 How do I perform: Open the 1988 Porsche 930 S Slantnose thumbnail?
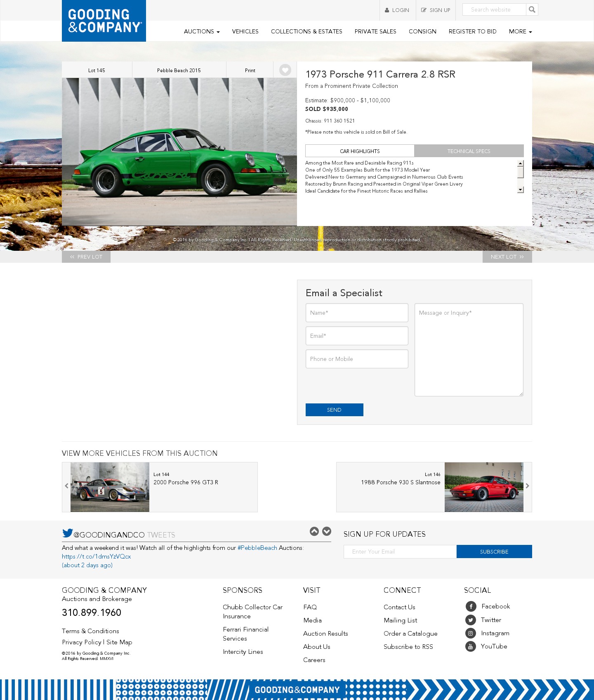(x=484, y=487)
